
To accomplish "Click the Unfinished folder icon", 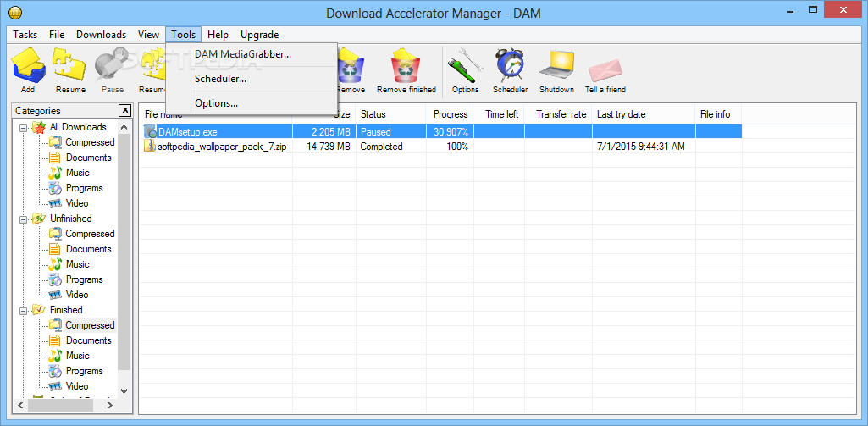I will click(39, 219).
